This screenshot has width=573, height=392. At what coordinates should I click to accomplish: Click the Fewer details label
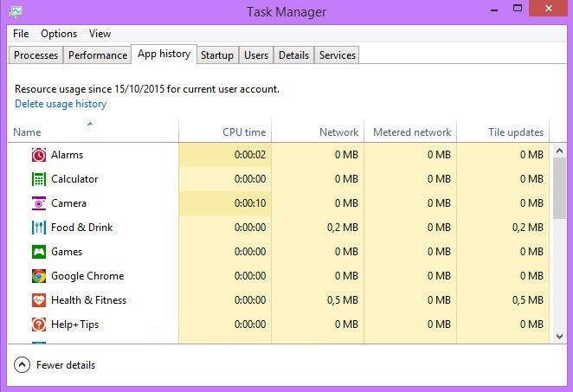[x=66, y=365]
